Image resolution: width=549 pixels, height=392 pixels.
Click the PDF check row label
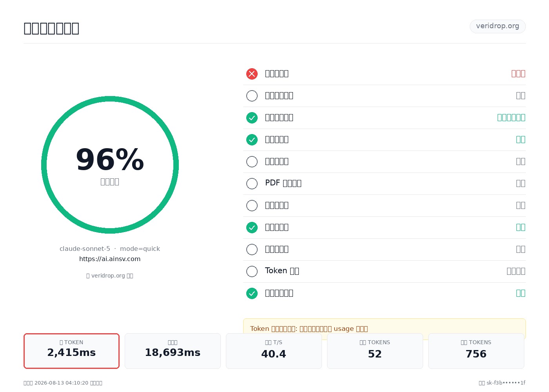283,183
